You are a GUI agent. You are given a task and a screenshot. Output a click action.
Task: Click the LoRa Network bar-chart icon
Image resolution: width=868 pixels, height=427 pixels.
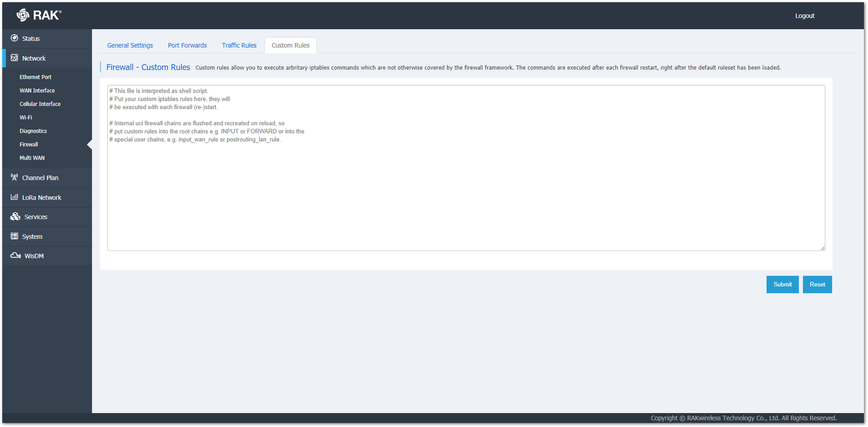tap(14, 197)
